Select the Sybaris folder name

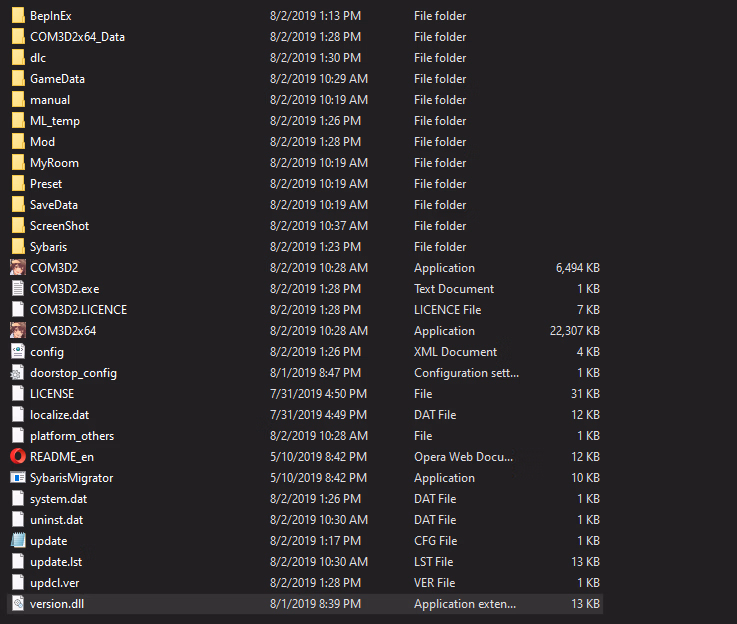click(48, 247)
